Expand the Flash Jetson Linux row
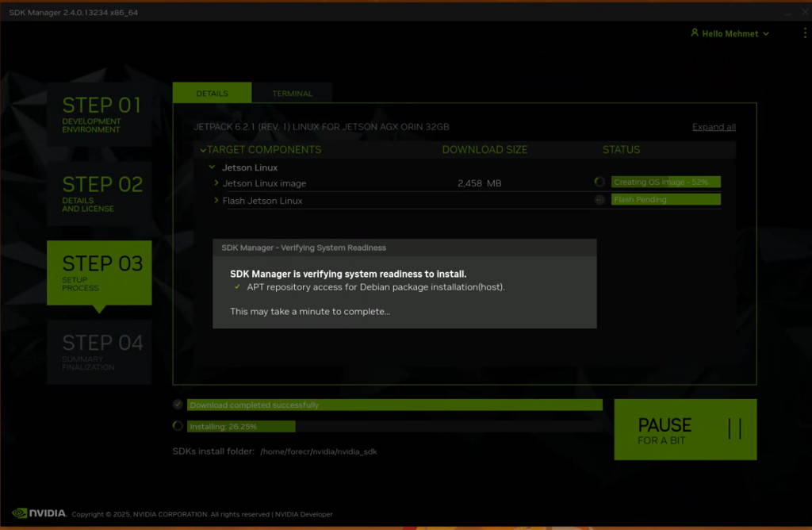This screenshot has width=812, height=530. tap(216, 201)
